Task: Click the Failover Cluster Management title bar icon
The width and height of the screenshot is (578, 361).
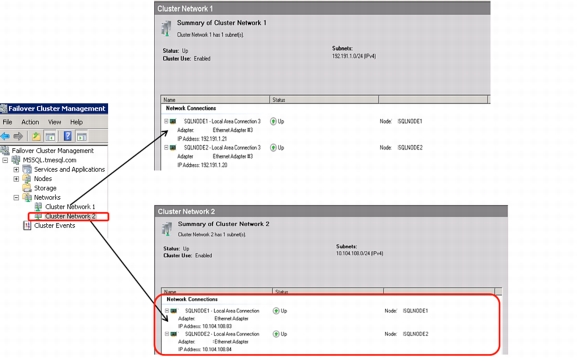Action: pyautogui.click(x=4, y=108)
